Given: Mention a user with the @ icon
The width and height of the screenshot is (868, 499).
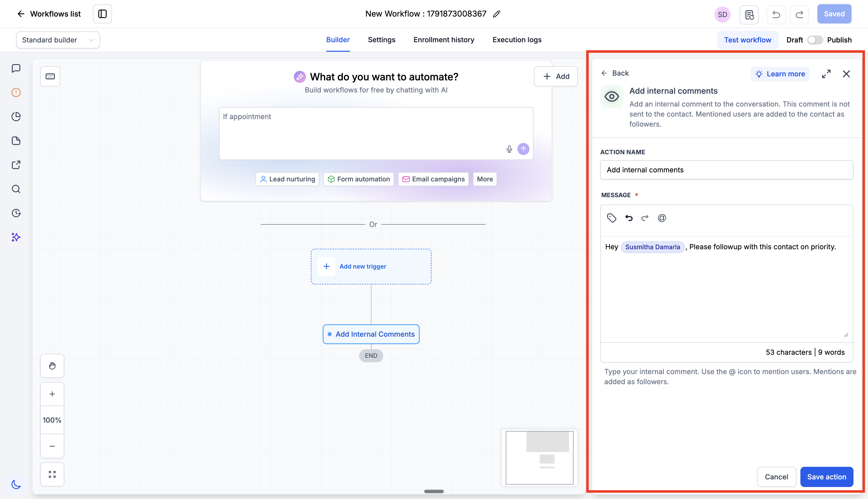Looking at the screenshot, I should tap(662, 218).
